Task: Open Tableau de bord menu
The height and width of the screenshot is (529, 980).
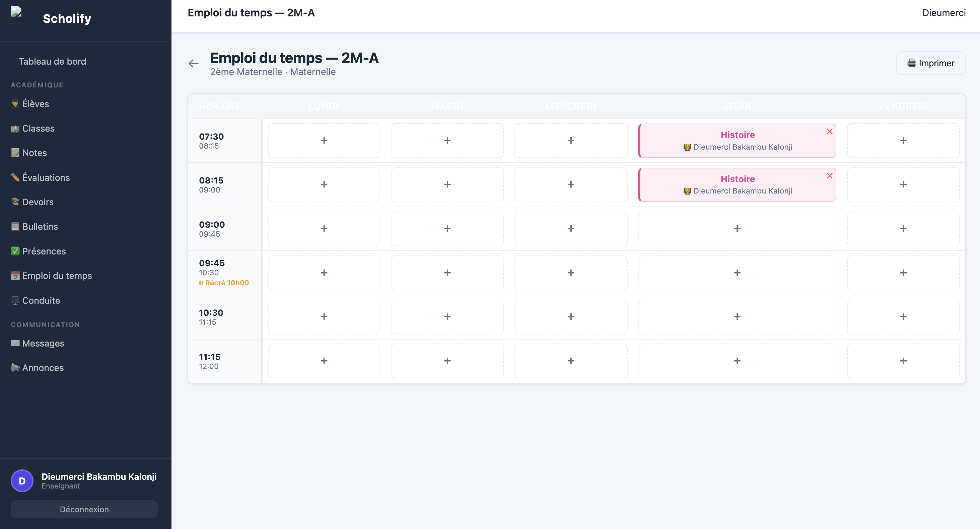Action: 53,61
